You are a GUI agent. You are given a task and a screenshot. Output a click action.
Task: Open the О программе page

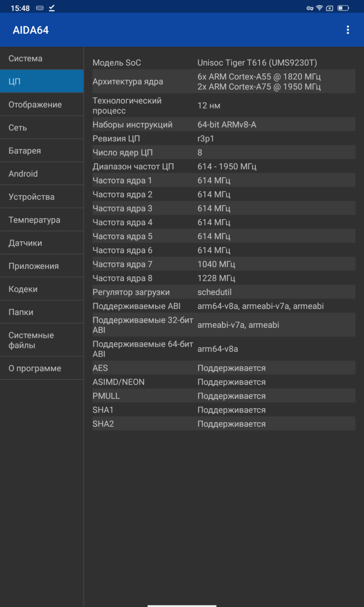click(42, 368)
